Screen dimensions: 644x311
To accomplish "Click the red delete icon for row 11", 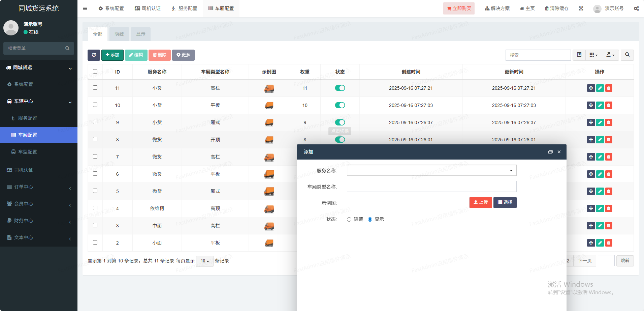I will click(x=609, y=88).
